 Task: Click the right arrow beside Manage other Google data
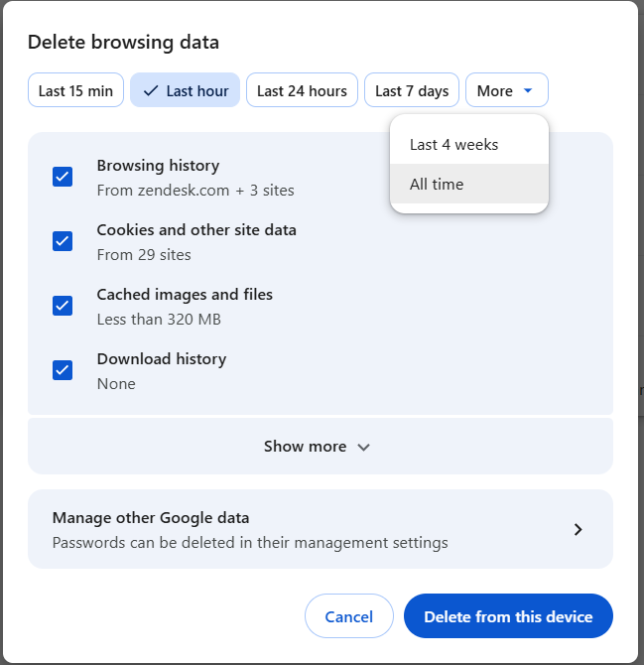(579, 530)
